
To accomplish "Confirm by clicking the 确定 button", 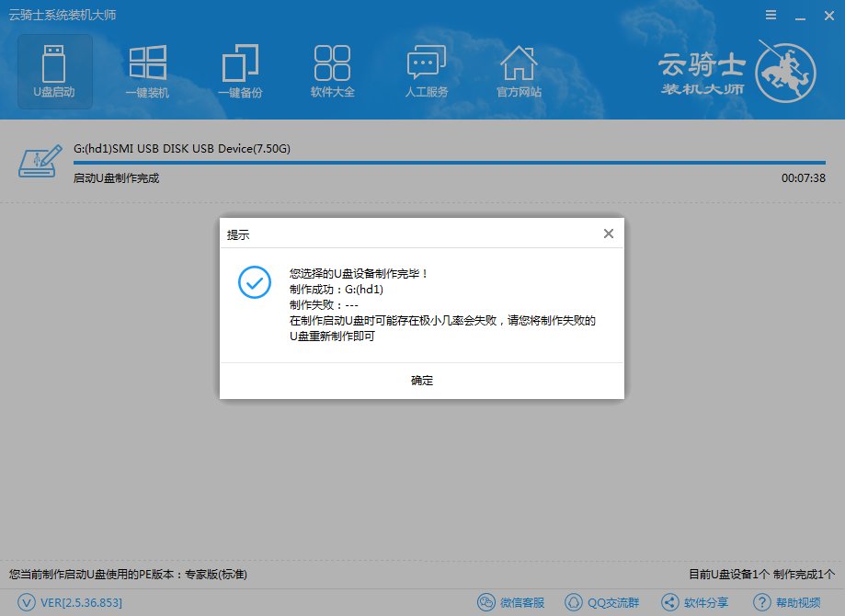I will tap(421, 380).
